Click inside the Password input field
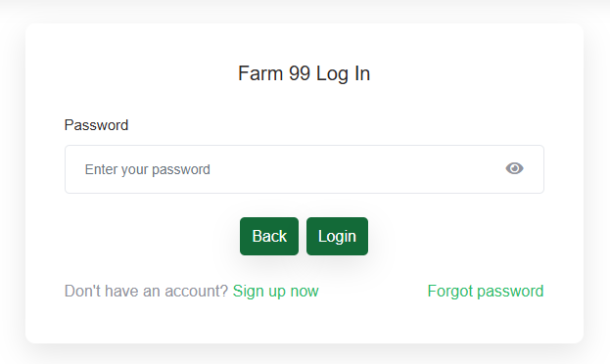 [x=305, y=169]
